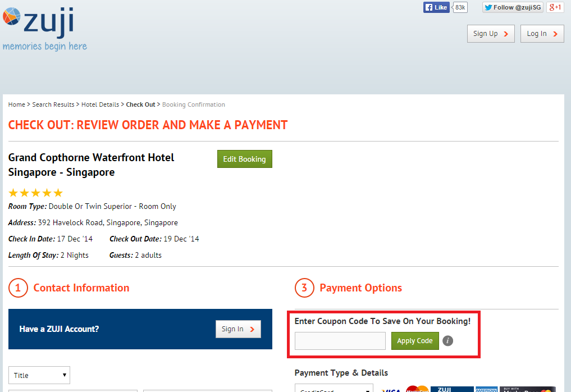Click the MasterCard logo
Image resolution: width=571 pixels, height=392 pixels.
(x=417, y=389)
